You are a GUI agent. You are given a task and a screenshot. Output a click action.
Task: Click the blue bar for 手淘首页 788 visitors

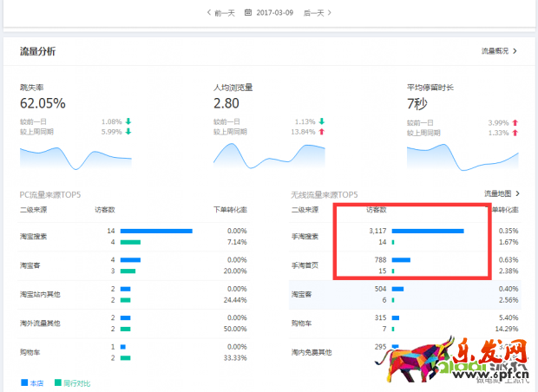pyautogui.click(x=401, y=259)
